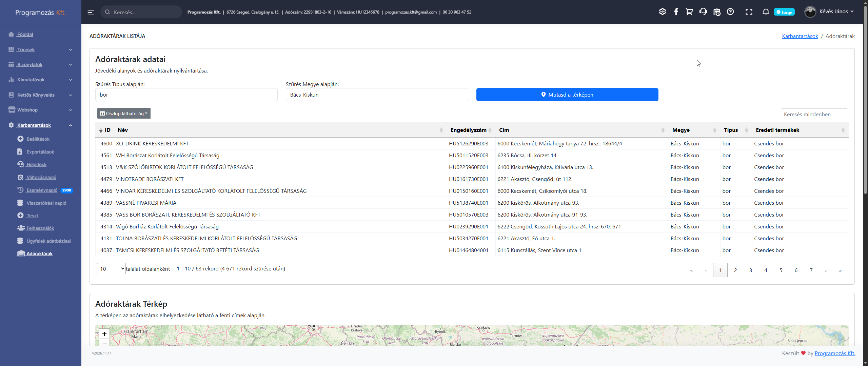Open Oszlop láthatóság dropdown
Viewport: 868px width, 366px height.
pyautogui.click(x=124, y=114)
